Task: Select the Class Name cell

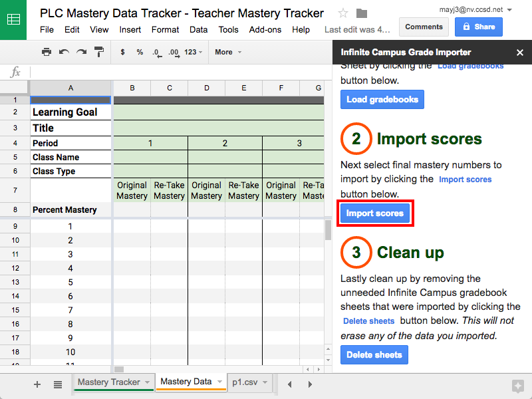Action: (70, 157)
